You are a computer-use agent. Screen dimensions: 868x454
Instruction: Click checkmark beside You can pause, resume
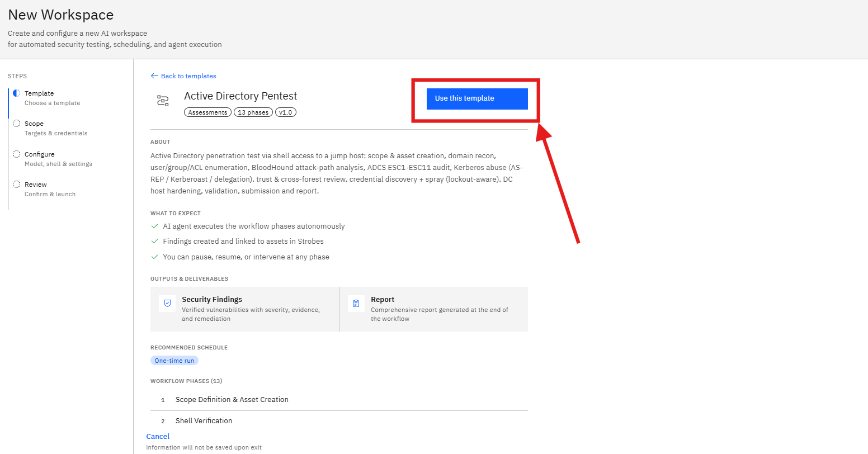pyautogui.click(x=155, y=257)
